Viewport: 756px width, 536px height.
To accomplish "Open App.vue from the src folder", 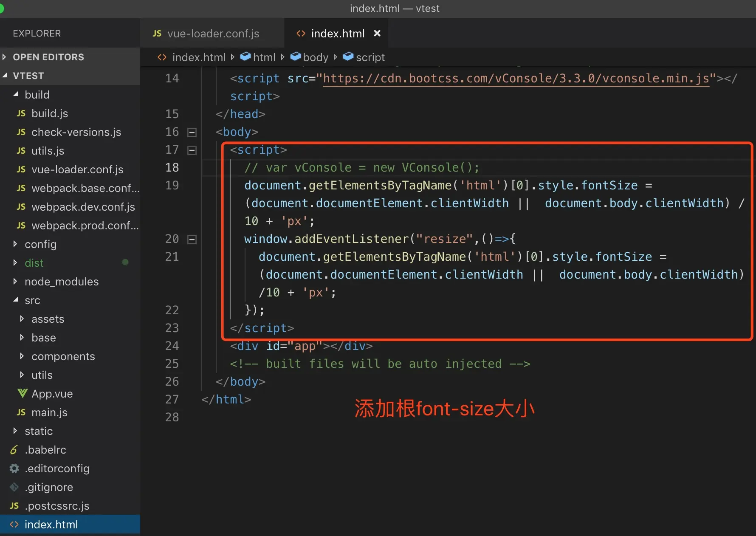I will pyautogui.click(x=52, y=394).
